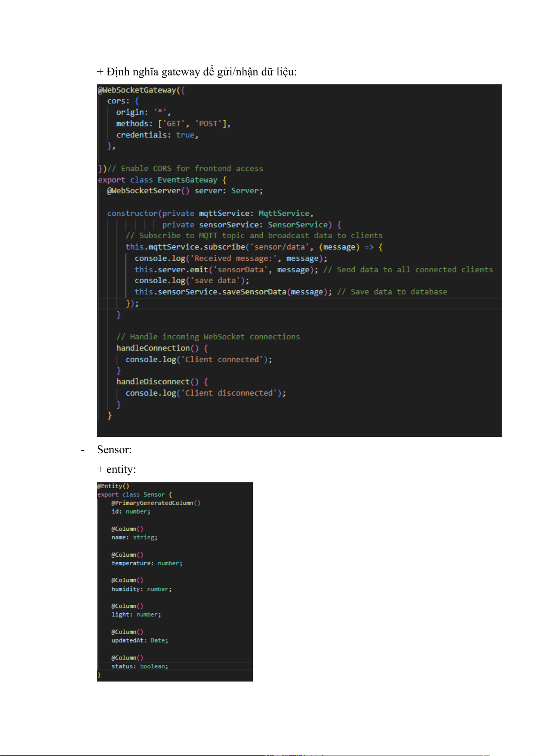Click the 'Sensor:' bullet heading
Viewport: 534px width, 756px height.
coord(114,450)
